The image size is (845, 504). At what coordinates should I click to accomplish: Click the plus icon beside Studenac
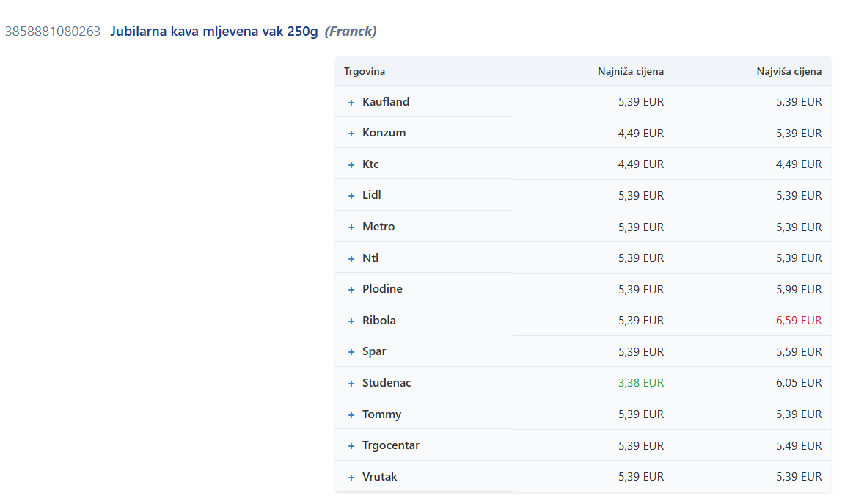click(x=351, y=384)
